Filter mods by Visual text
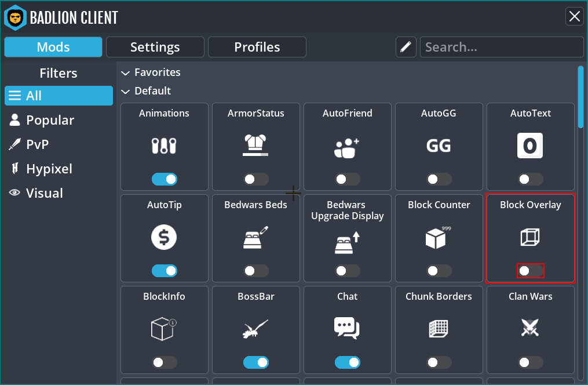 (44, 193)
